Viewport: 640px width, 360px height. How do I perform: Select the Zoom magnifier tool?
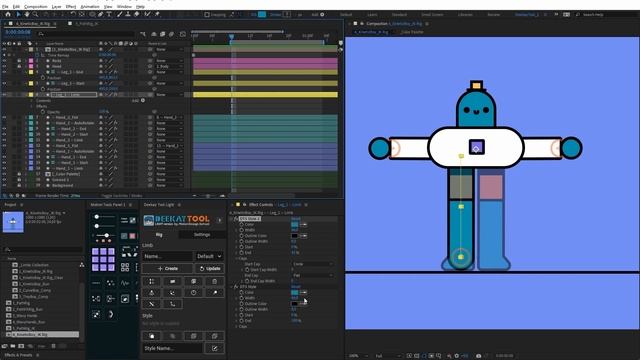coord(35,14)
